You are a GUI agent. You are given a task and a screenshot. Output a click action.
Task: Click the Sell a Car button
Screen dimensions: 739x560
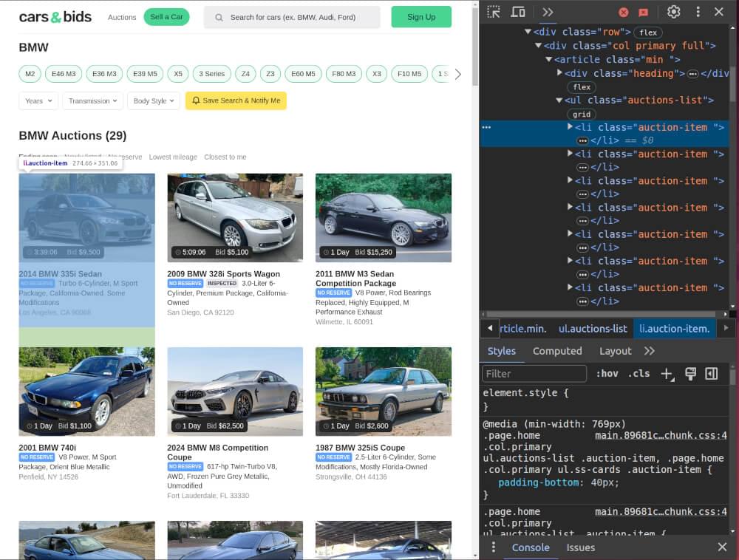click(166, 16)
